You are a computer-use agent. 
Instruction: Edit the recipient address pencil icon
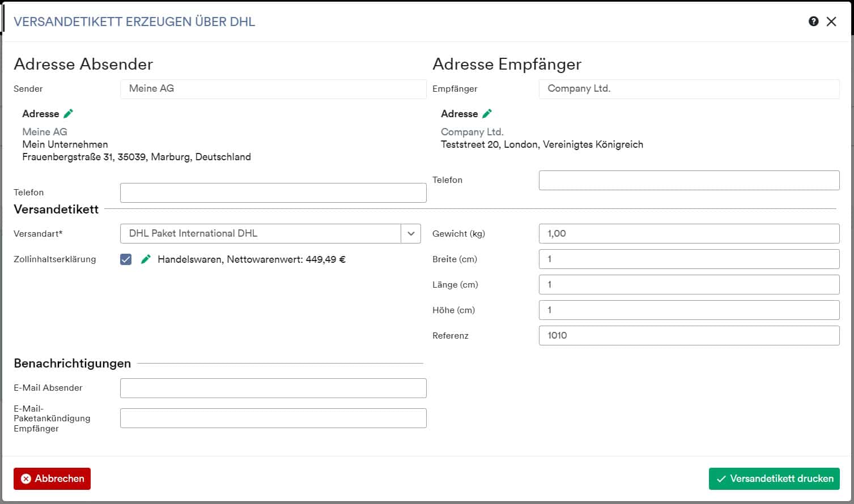click(x=487, y=114)
